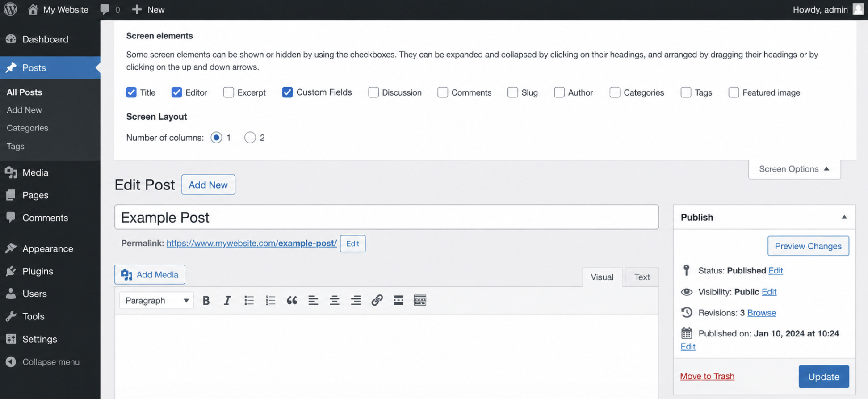Click the Insert link icon
Screen dimensions: 868x399
(377, 300)
